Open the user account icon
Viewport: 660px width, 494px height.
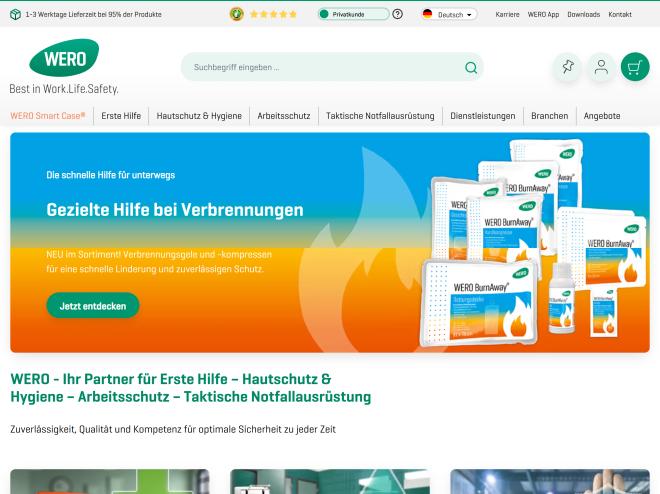(601, 67)
